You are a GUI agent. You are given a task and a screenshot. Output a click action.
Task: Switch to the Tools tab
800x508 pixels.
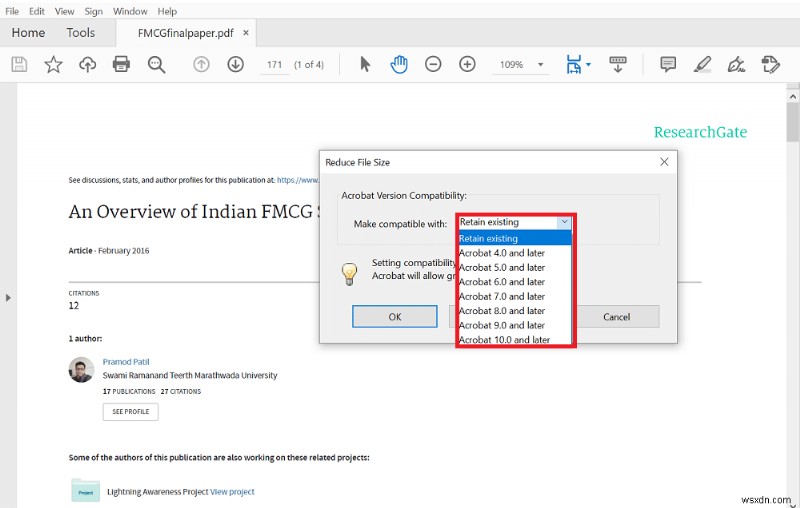(x=81, y=33)
